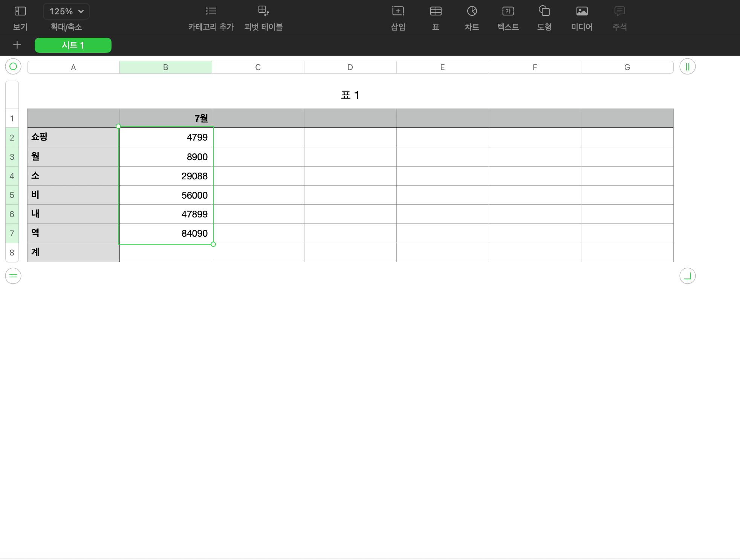Click the empty 계 total cell in column B
The width and height of the screenshot is (740, 560).
pyautogui.click(x=165, y=252)
